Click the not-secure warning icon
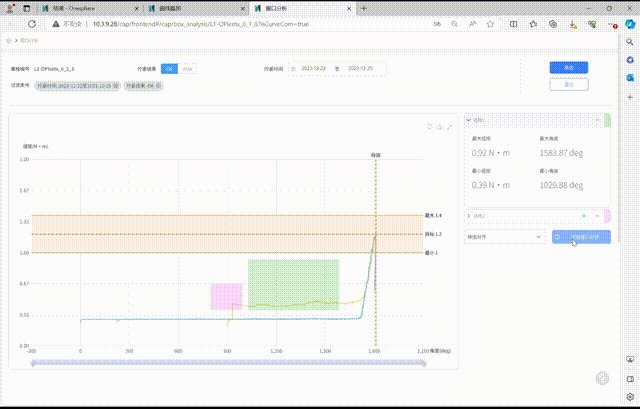The height and width of the screenshot is (409, 640). click(56, 24)
